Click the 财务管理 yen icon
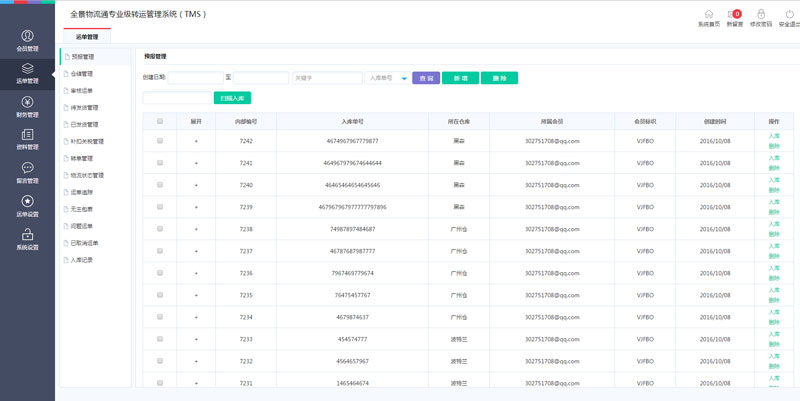This screenshot has height=401, width=800. pyautogui.click(x=27, y=103)
